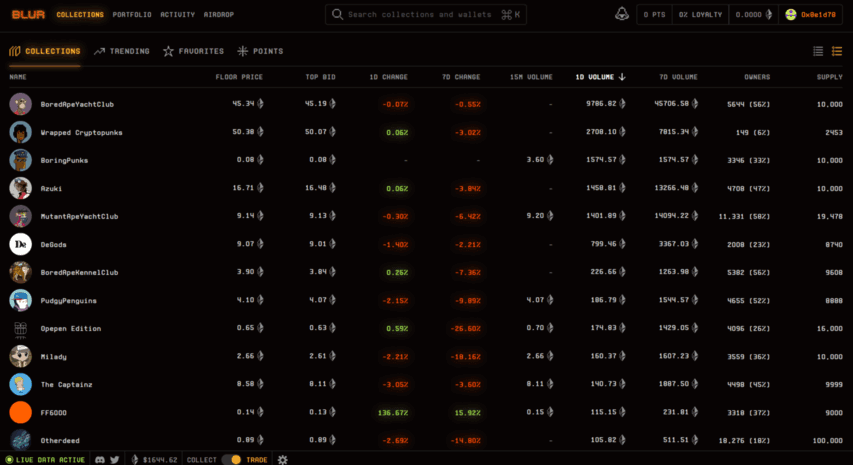Click FF6000 1D change 136.67%

(x=393, y=413)
